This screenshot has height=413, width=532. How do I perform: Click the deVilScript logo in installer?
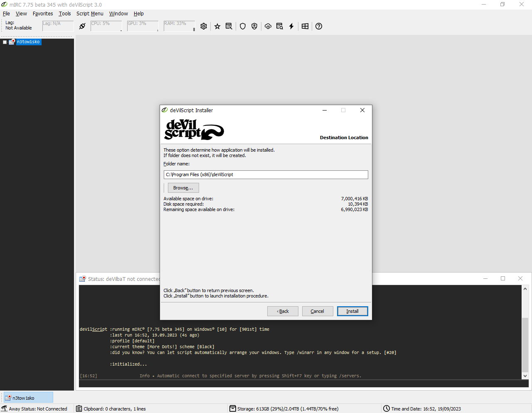(x=194, y=130)
